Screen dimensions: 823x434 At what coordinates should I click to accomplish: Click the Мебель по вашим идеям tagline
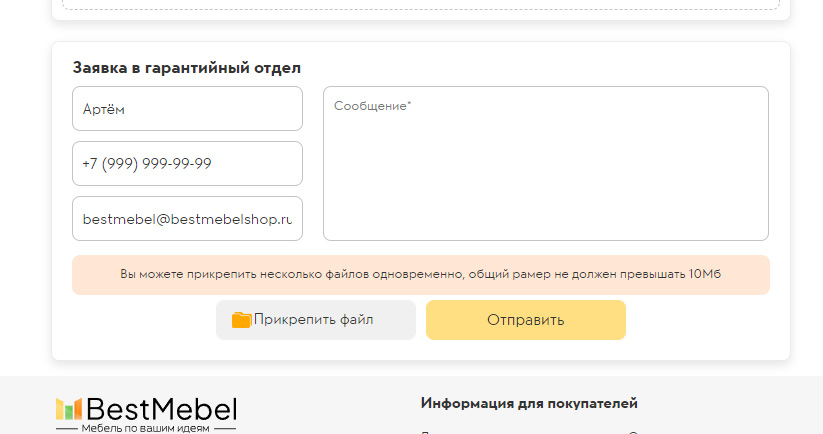pyautogui.click(x=146, y=428)
